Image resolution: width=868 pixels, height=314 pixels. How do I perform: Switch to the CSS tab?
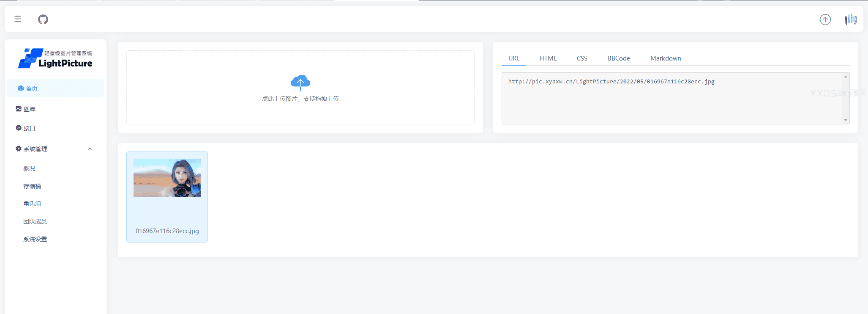(x=582, y=58)
